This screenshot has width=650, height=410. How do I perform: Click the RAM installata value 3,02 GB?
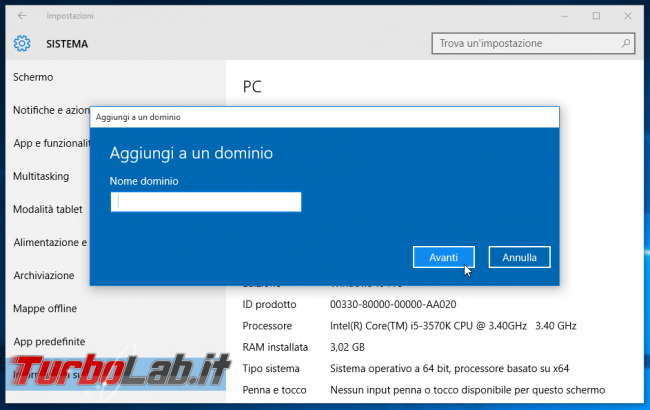tap(347, 347)
